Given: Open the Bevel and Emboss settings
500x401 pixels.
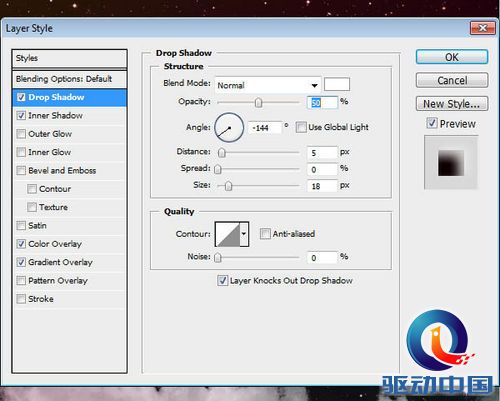Looking at the screenshot, I should 62,171.
